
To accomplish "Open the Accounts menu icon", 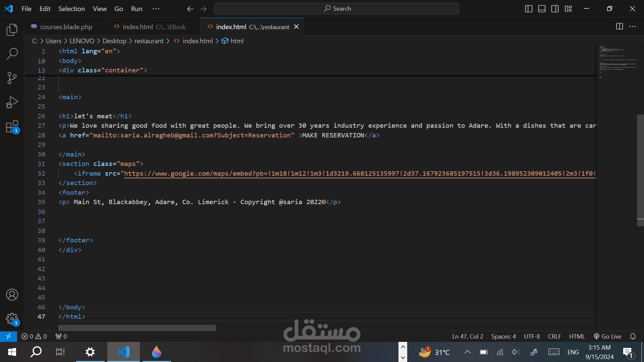I will tap(12, 295).
